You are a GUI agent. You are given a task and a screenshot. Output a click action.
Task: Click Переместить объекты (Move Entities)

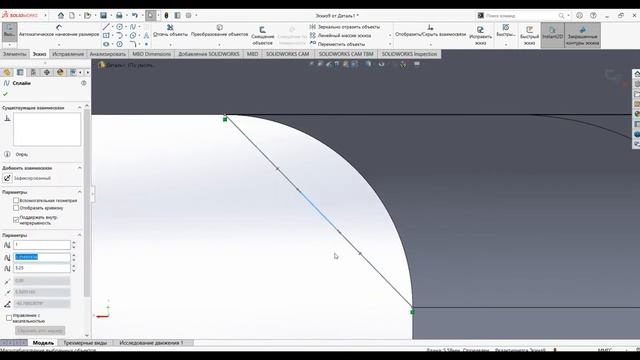coord(337,44)
